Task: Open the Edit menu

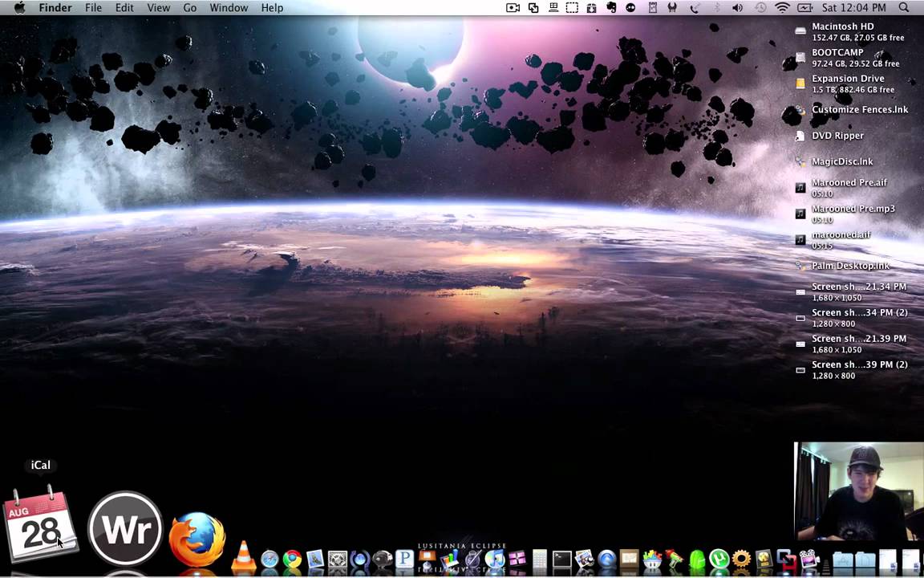Action: click(x=124, y=8)
